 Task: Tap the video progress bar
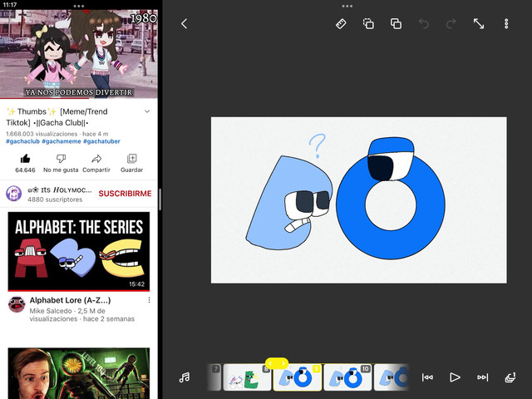click(x=79, y=98)
